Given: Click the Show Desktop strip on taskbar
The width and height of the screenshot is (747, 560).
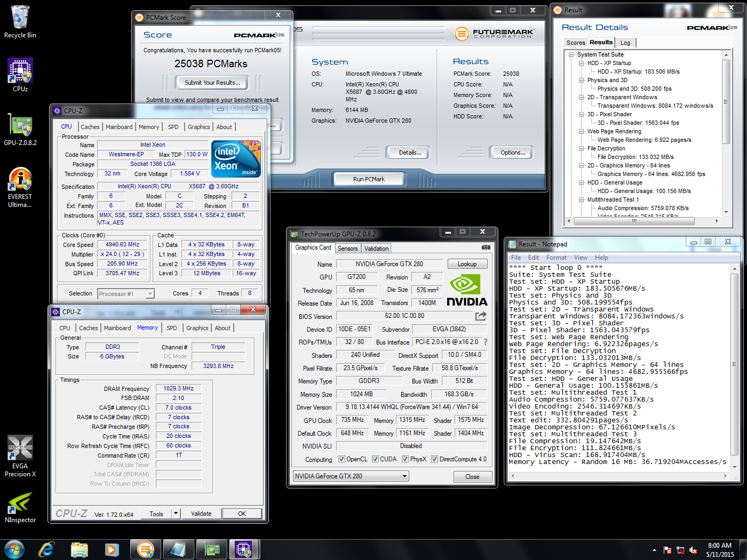Looking at the screenshot, I should [743, 550].
